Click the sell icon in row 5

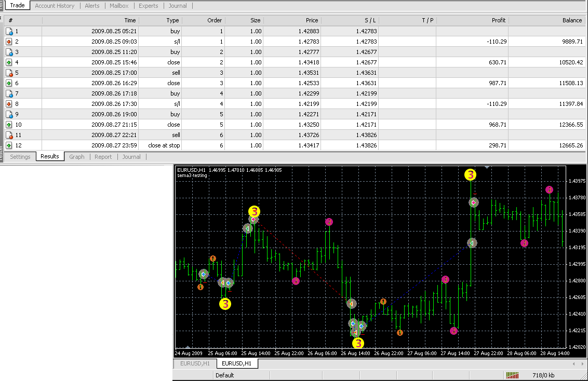[x=9, y=73]
